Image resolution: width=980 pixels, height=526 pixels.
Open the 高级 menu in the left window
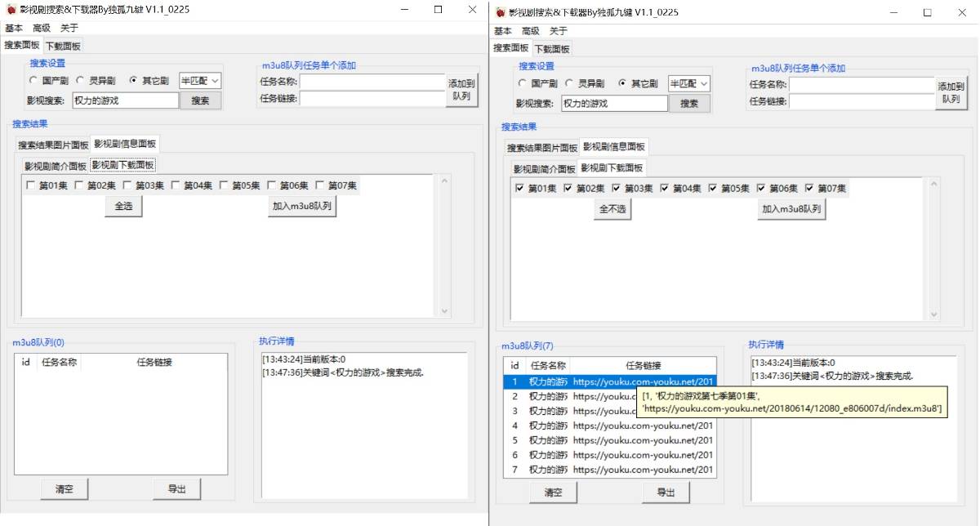point(42,28)
